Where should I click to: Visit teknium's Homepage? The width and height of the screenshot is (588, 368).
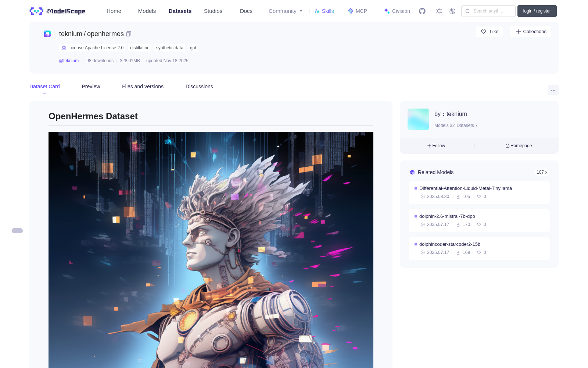pyautogui.click(x=519, y=146)
